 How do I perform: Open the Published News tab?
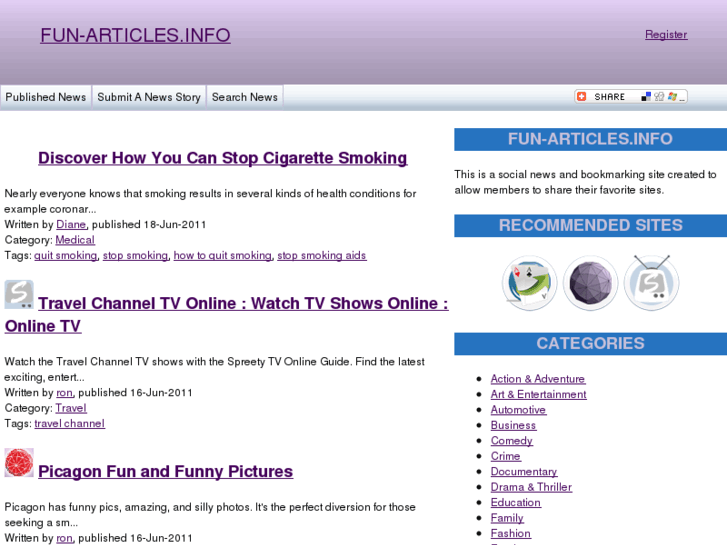coord(45,97)
